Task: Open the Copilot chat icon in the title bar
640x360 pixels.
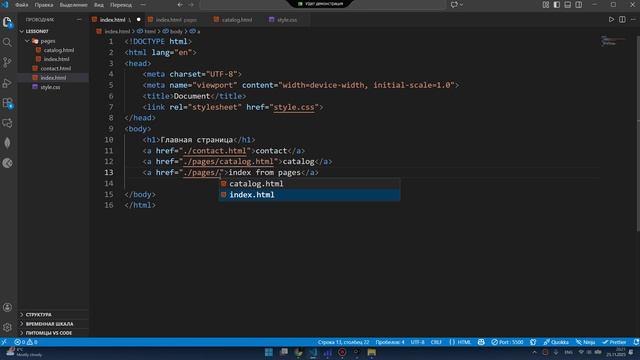Action: click(454, 5)
